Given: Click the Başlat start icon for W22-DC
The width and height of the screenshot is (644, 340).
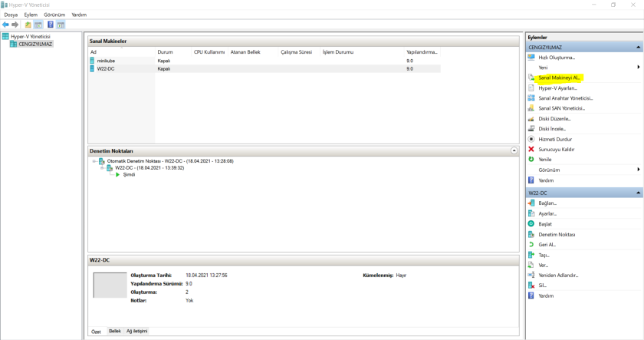Looking at the screenshot, I should [531, 223].
